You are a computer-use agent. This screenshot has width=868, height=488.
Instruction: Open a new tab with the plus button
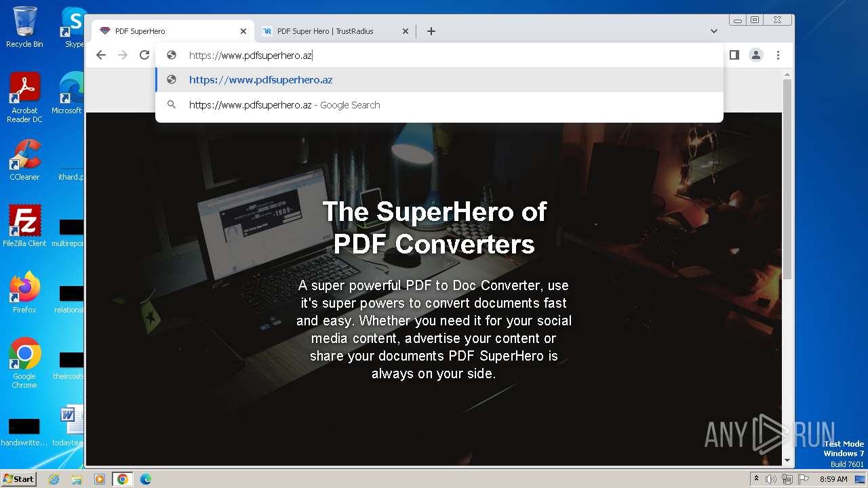tap(431, 31)
